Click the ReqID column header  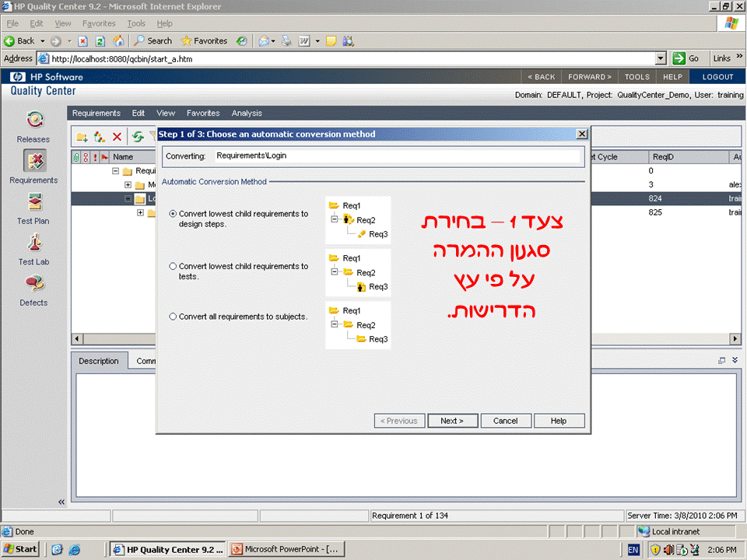pos(689,156)
